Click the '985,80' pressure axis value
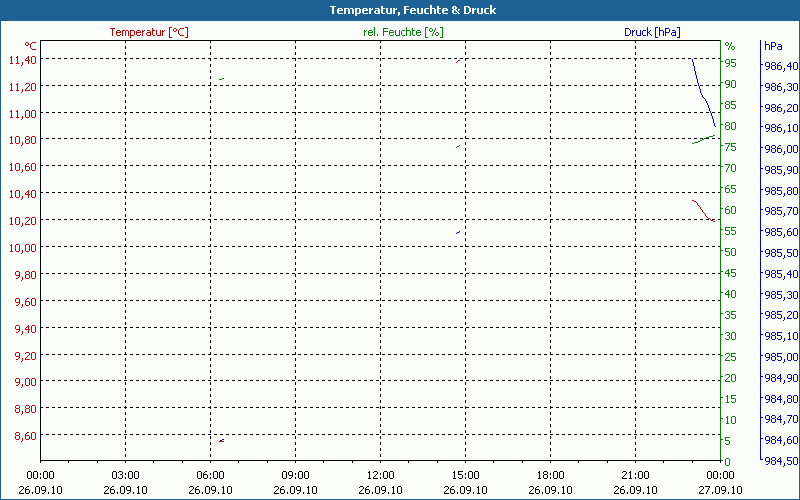The image size is (800, 500). tap(781, 191)
